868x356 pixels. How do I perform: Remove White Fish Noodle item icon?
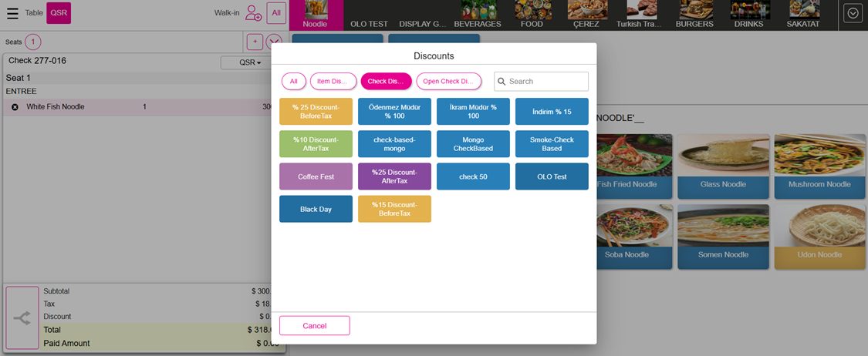coord(15,107)
